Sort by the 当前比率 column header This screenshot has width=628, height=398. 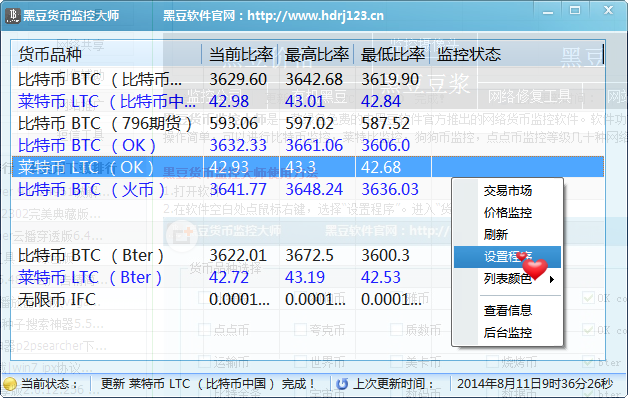pyautogui.click(x=240, y=54)
